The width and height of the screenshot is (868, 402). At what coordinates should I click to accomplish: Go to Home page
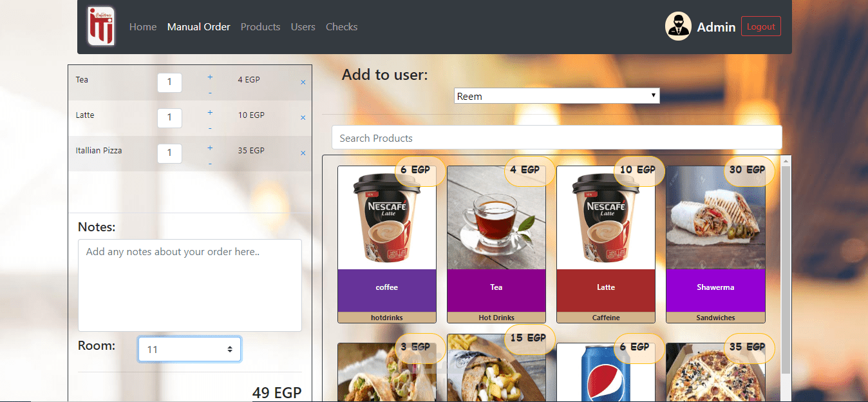pos(143,27)
